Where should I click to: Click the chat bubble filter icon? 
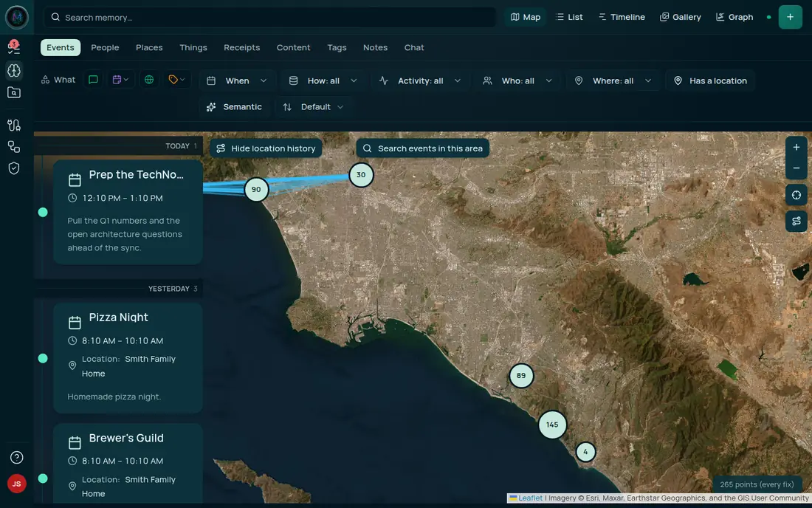(x=93, y=80)
